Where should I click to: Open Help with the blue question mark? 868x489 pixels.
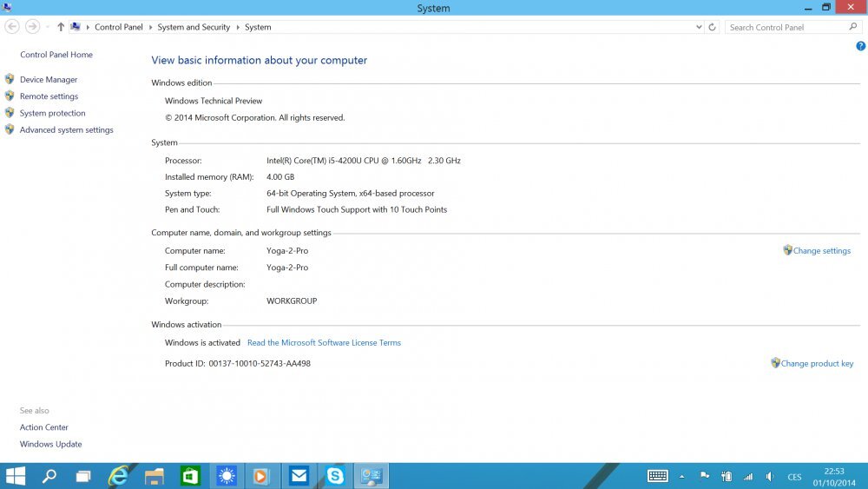861,47
